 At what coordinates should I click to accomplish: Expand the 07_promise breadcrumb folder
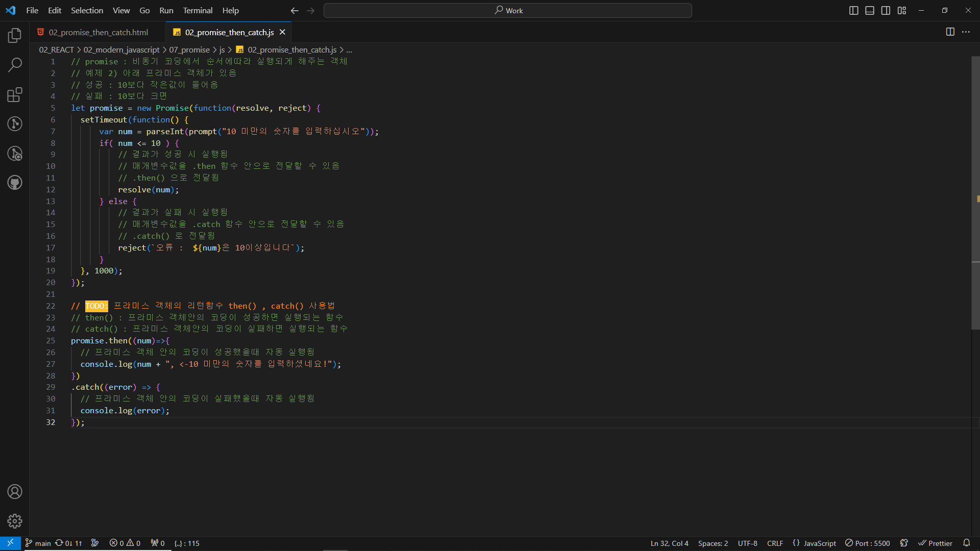[x=189, y=49]
